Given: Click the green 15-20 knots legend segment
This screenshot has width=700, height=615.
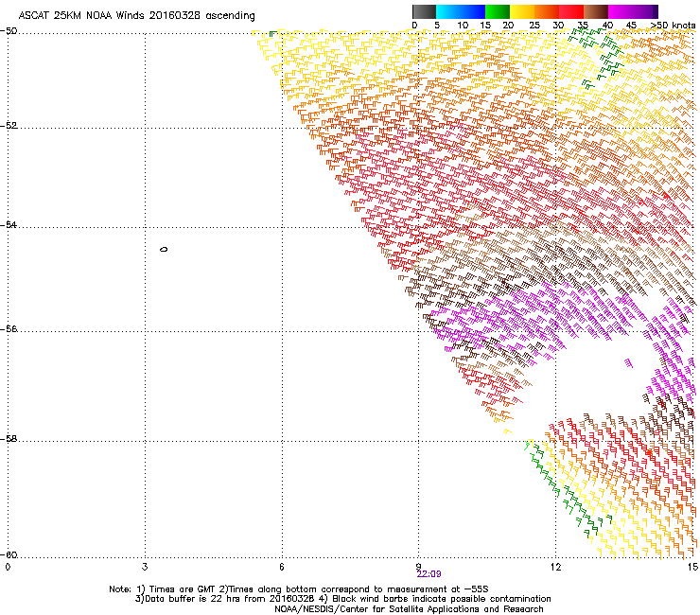Looking at the screenshot, I should coord(498,11).
